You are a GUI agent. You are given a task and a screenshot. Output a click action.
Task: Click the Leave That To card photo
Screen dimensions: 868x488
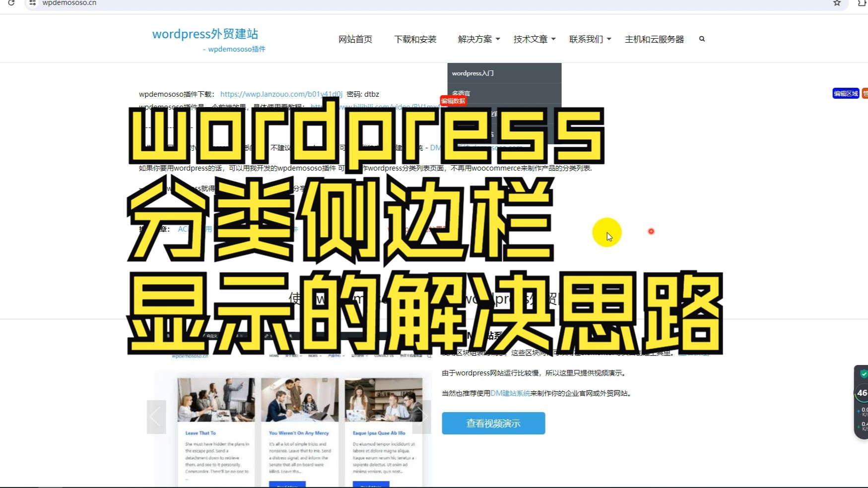coord(216,400)
